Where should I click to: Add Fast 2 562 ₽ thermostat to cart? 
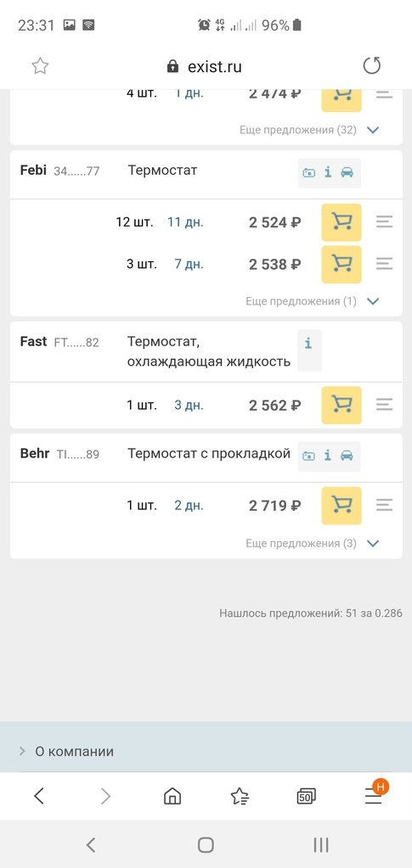[x=341, y=406]
